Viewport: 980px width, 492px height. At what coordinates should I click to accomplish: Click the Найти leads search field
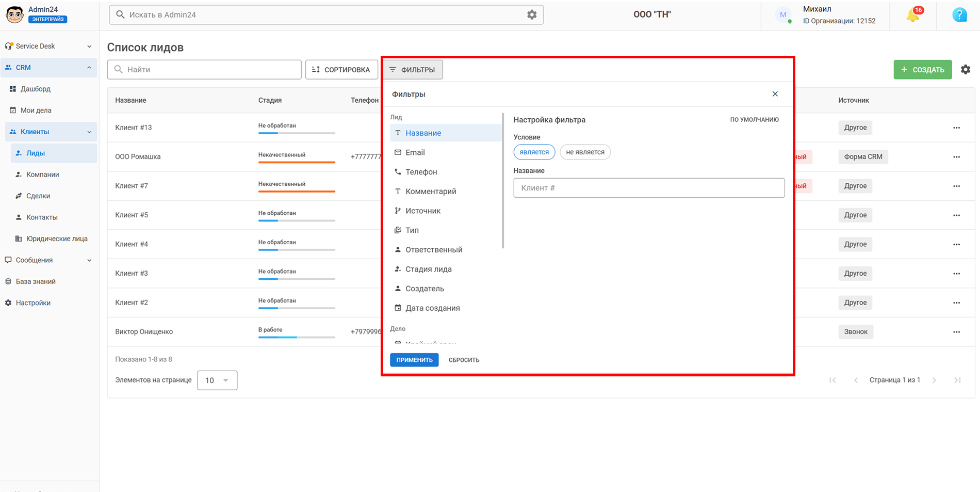point(204,70)
